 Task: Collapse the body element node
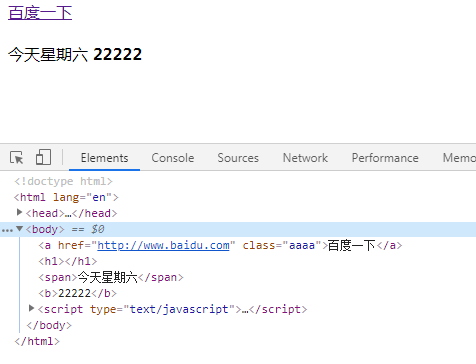[19, 228]
